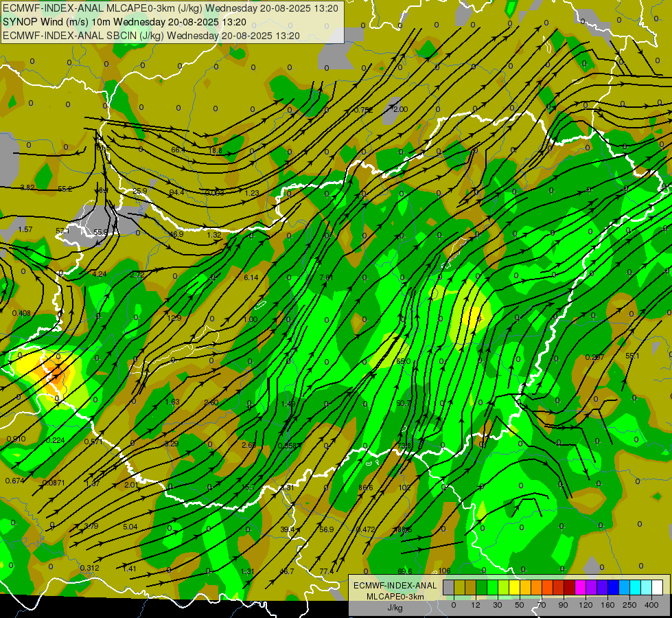672x618 pixels.
Task: Click the map value '18.8'
Action: point(216,150)
